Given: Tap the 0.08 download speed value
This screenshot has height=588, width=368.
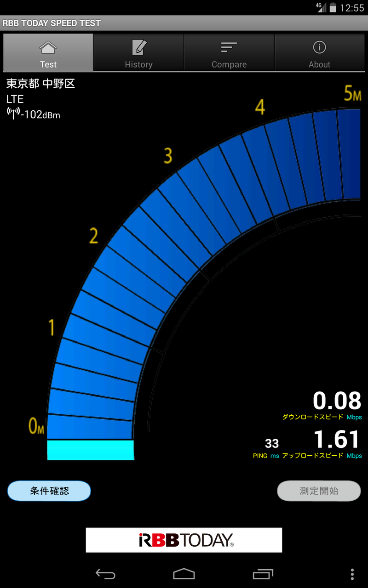Looking at the screenshot, I should 337,401.
